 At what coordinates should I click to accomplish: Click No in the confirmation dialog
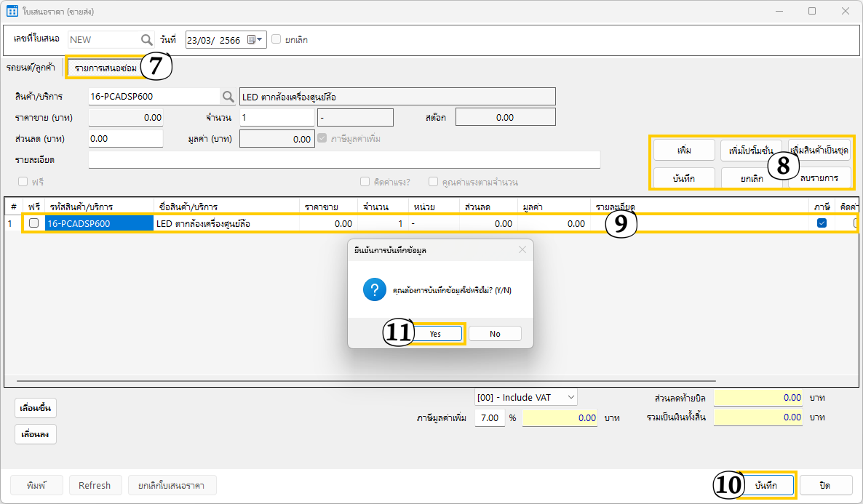495,334
